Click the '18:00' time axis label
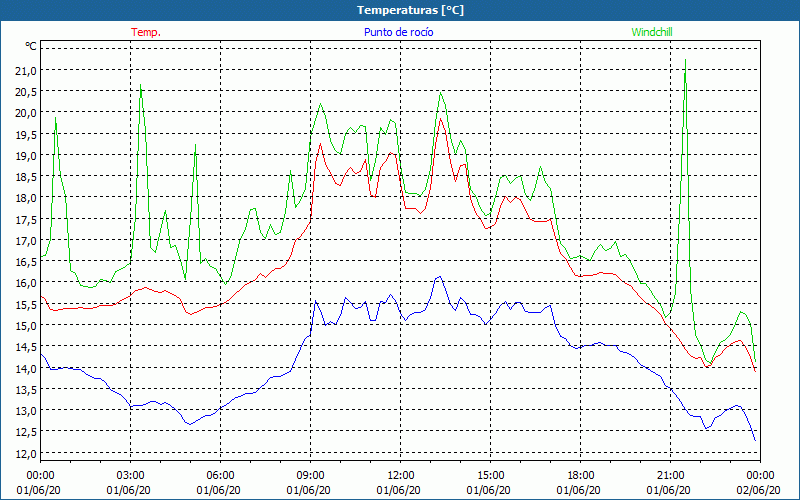The image size is (800, 500). pyautogui.click(x=581, y=476)
